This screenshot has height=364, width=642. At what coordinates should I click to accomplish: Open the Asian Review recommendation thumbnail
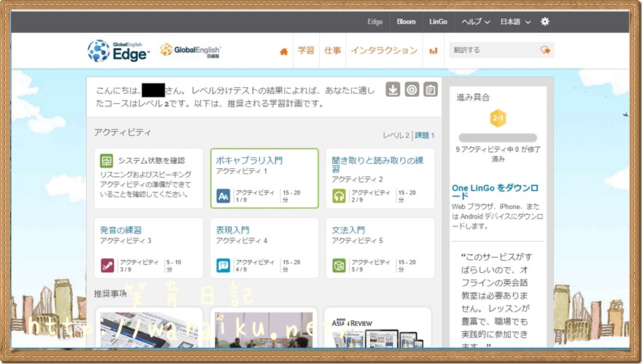377,331
